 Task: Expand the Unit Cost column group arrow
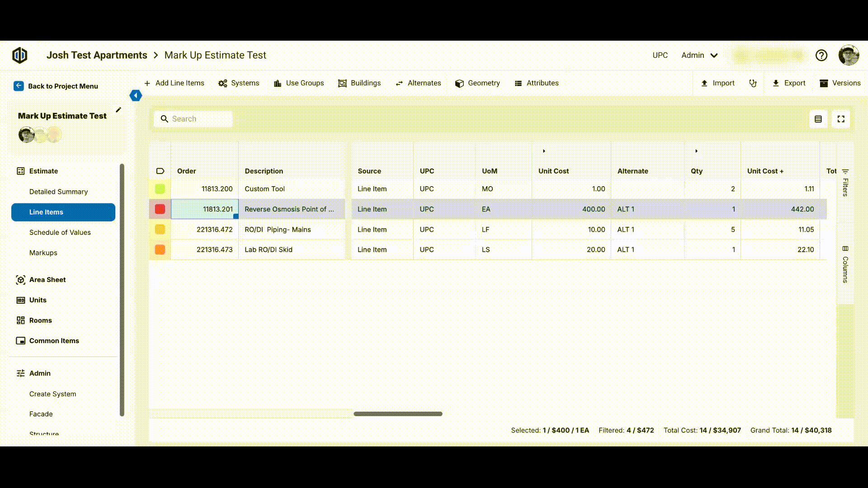(x=544, y=151)
